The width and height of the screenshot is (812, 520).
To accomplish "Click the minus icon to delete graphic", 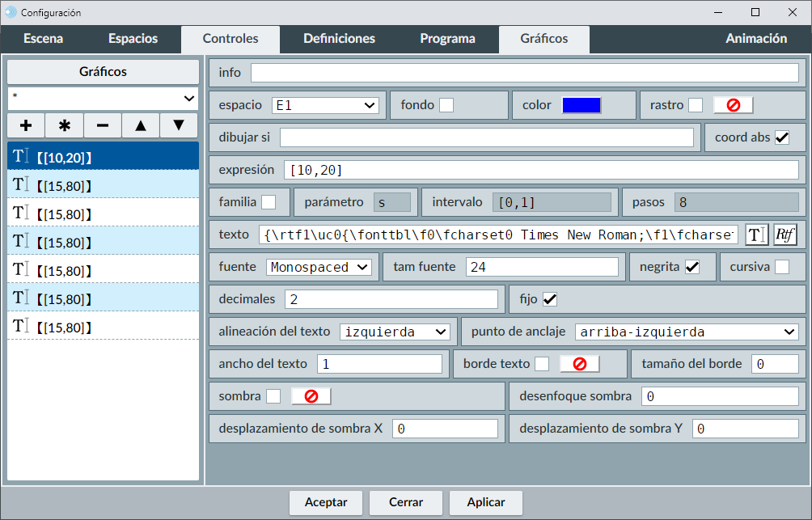I will coord(103,125).
